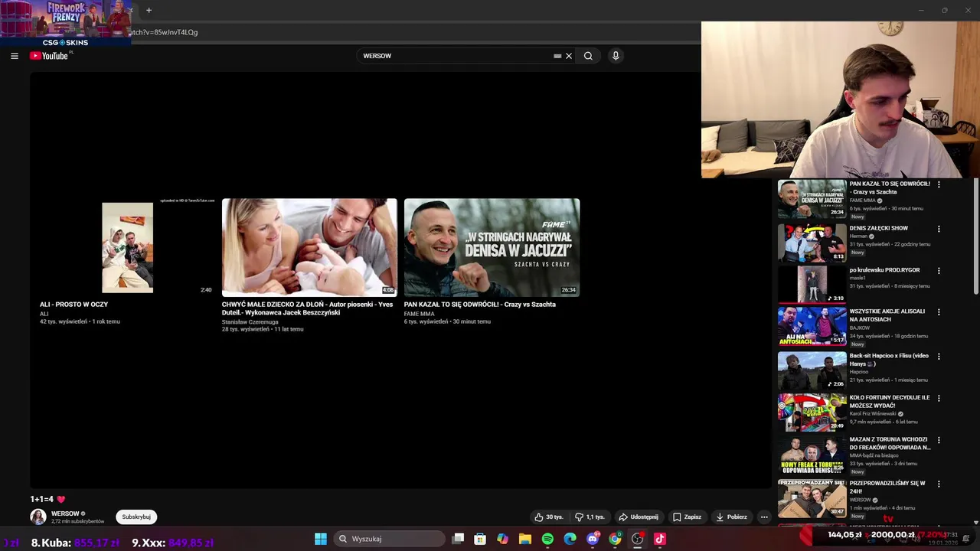
Task: Open options for po krulewsku PROD.RYGOR
Action: [x=939, y=271]
